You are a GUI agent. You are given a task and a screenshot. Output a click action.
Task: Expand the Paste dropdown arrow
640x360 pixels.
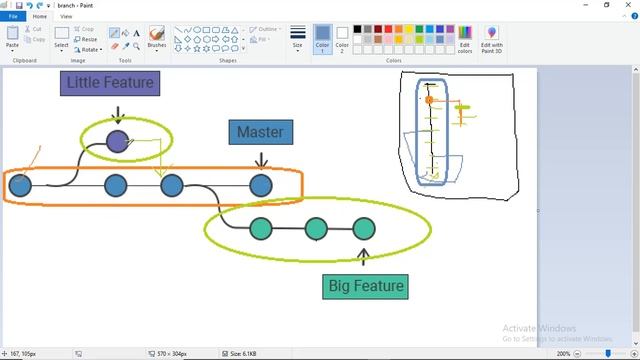pyautogui.click(x=12, y=51)
